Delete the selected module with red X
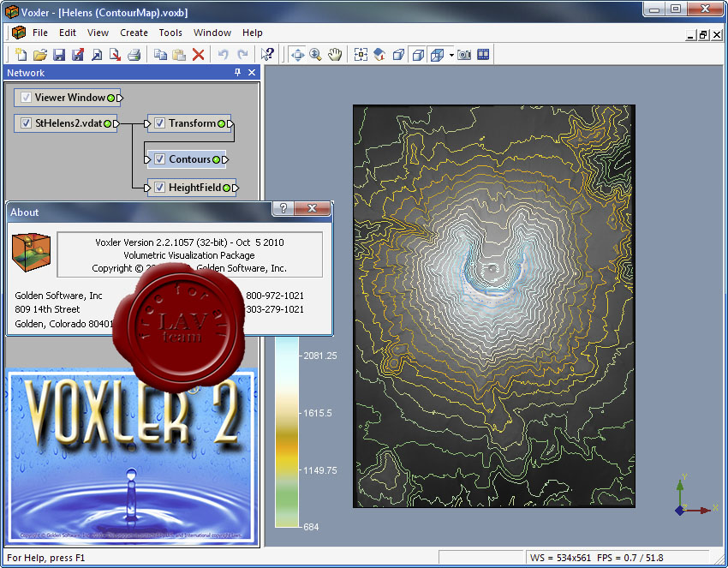Image resolution: width=728 pixels, height=568 pixels. 198,55
